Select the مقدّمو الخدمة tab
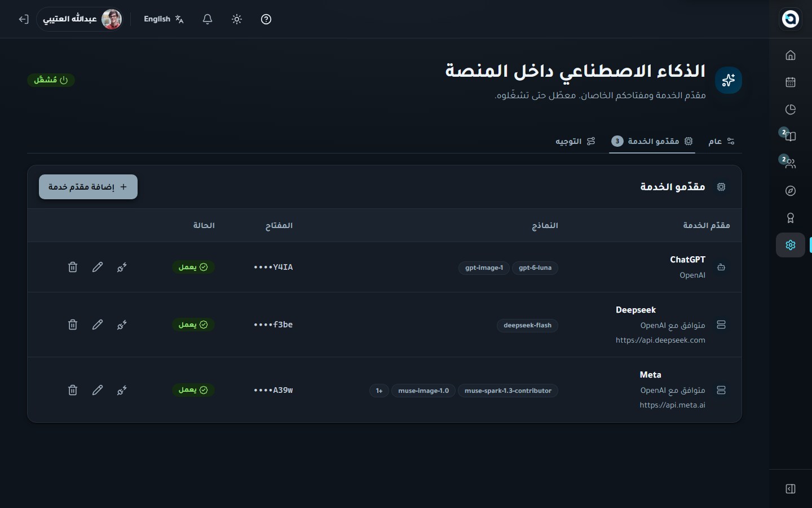 pos(652,141)
